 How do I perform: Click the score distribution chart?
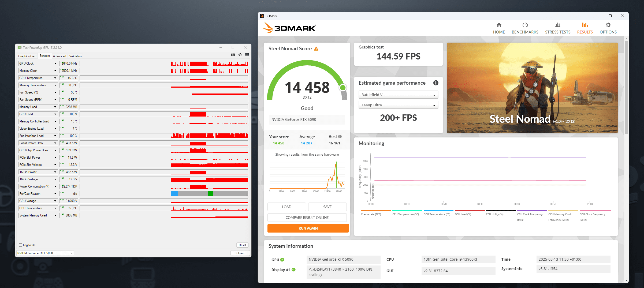point(307,176)
